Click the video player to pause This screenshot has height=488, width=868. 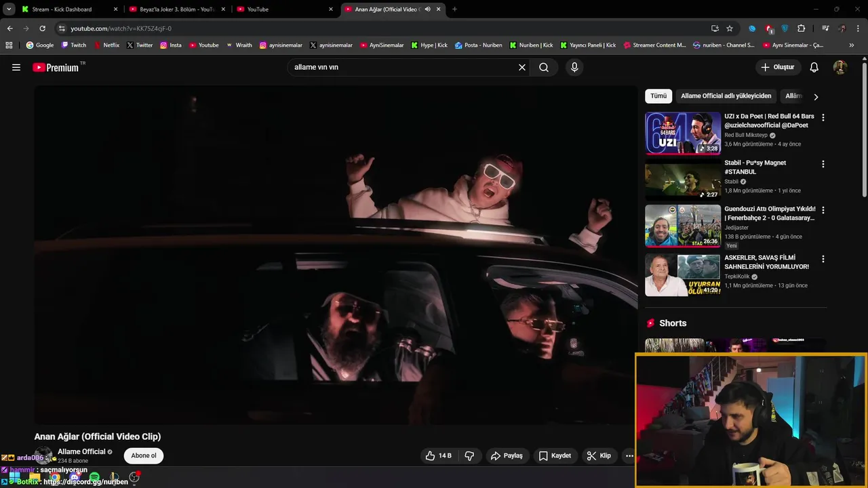coord(336,255)
